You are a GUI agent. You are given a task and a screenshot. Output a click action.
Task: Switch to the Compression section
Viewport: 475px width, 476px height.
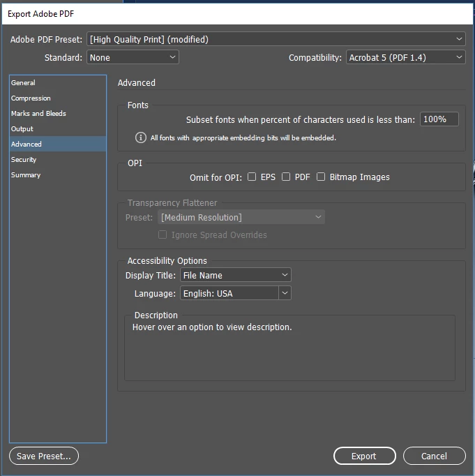pos(58,98)
